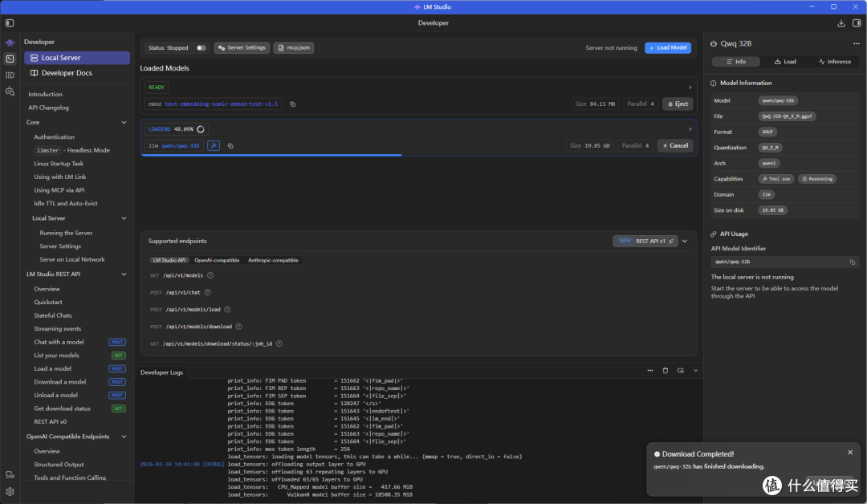This screenshot has height=504, width=867.
Task: Open the mcp.json file button
Action: pos(294,48)
